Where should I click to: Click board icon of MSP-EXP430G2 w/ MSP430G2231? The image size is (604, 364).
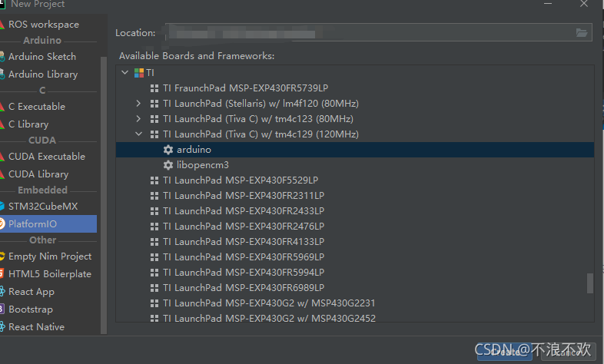(154, 303)
